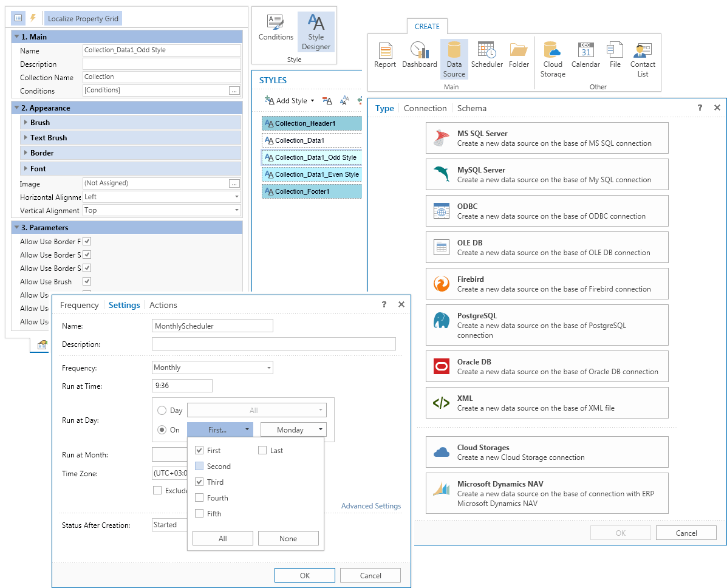
Task: Click the scheduler Name input field
Action: point(213,326)
